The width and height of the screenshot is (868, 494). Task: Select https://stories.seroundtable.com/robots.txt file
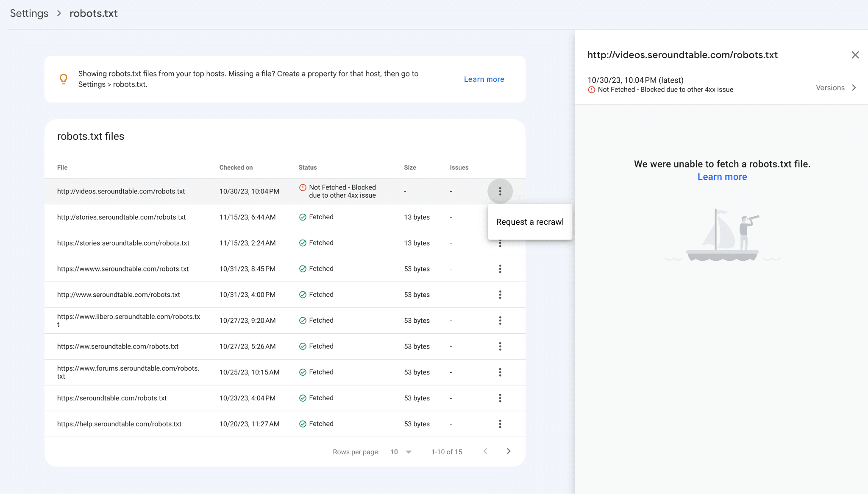pos(123,243)
